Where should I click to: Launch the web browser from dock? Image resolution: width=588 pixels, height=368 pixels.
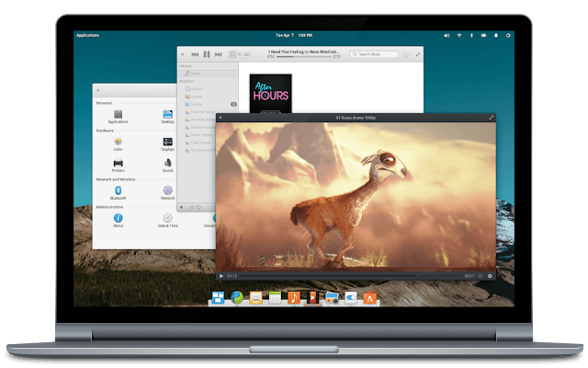pos(237,297)
